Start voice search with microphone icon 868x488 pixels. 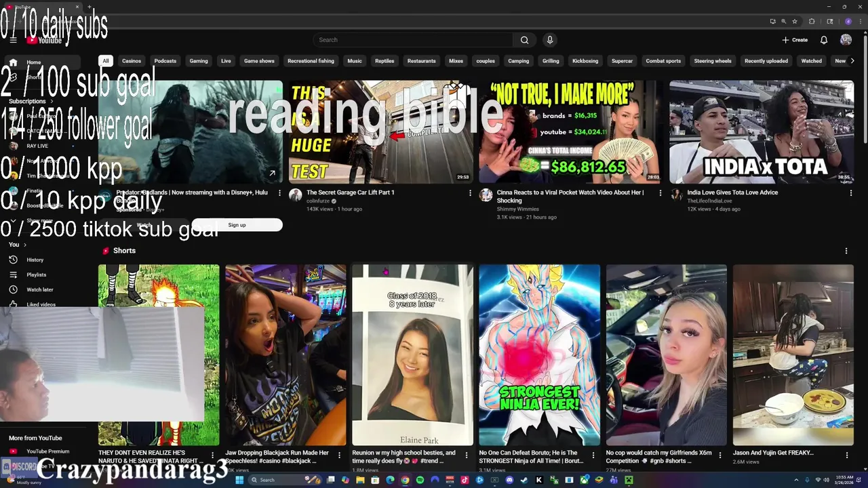click(550, 40)
